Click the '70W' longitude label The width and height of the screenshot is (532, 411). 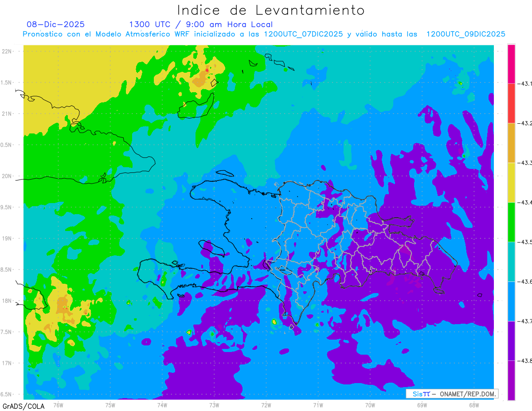[x=370, y=405]
